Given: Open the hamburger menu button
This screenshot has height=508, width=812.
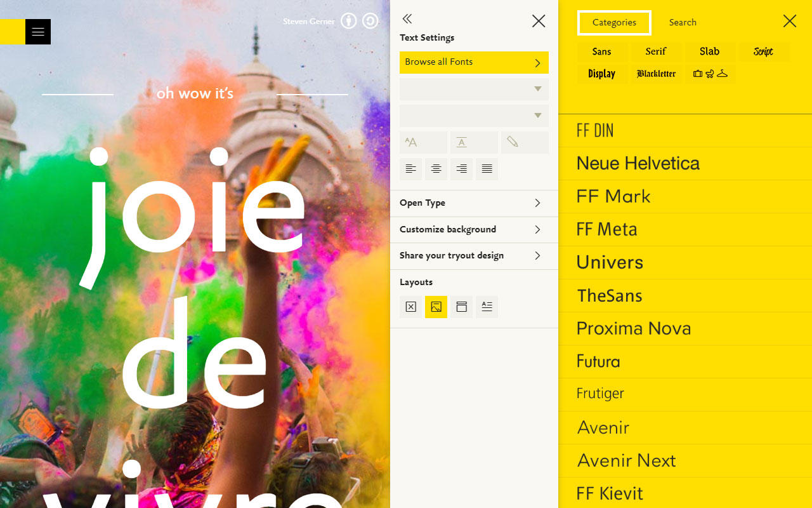Looking at the screenshot, I should [x=38, y=32].
